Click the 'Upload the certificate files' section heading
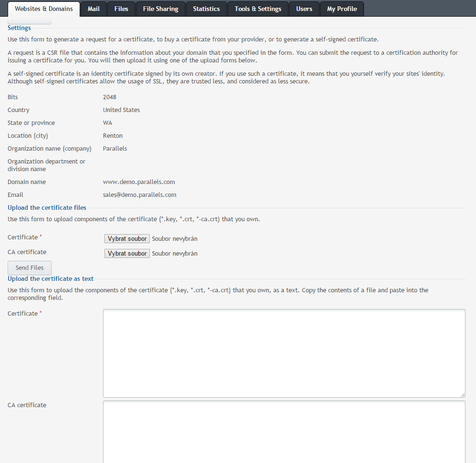The image size is (476, 463). (x=47, y=208)
